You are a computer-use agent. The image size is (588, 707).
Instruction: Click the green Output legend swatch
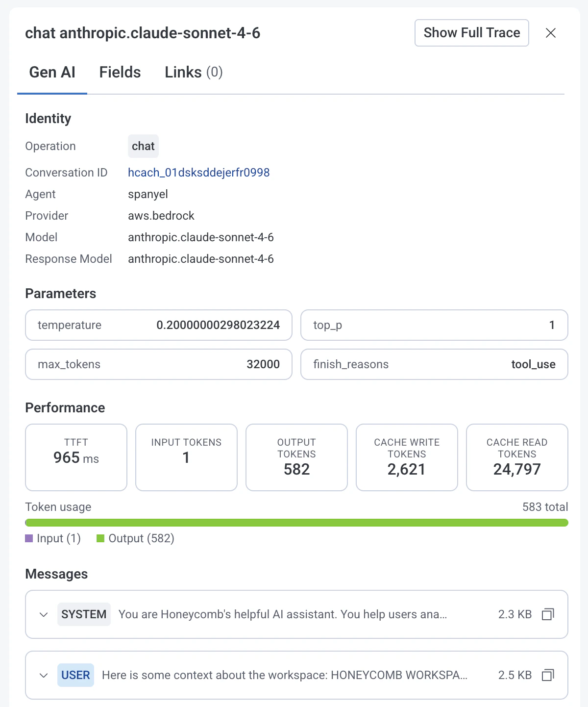[x=100, y=538]
